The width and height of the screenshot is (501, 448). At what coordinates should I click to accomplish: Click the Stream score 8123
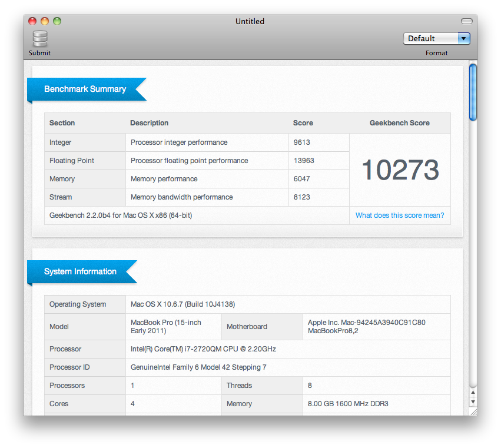301,197
